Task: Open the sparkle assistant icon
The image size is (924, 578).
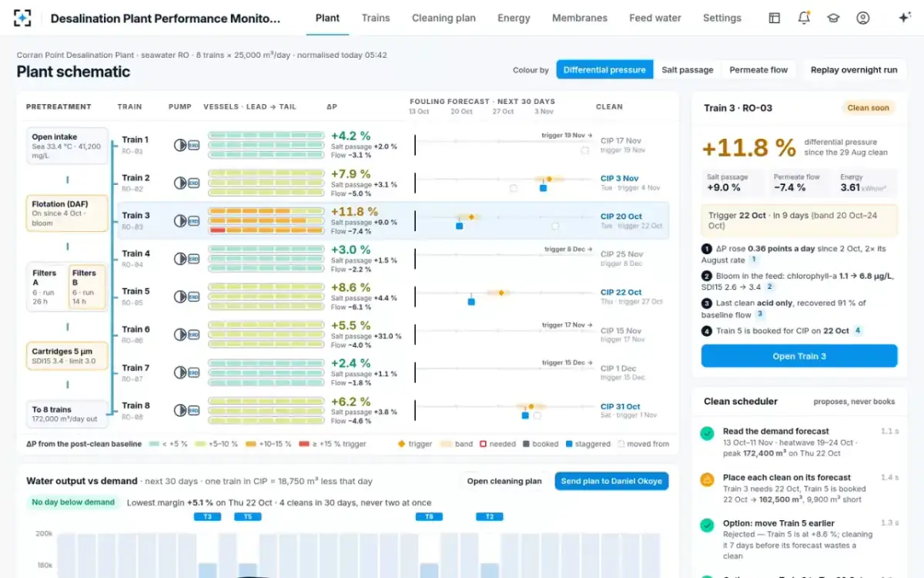Action: coord(905,18)
